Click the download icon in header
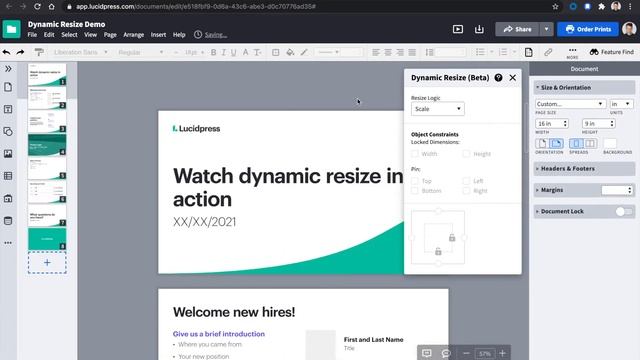The height and width of the screenshot is (360, 640). 479,29
